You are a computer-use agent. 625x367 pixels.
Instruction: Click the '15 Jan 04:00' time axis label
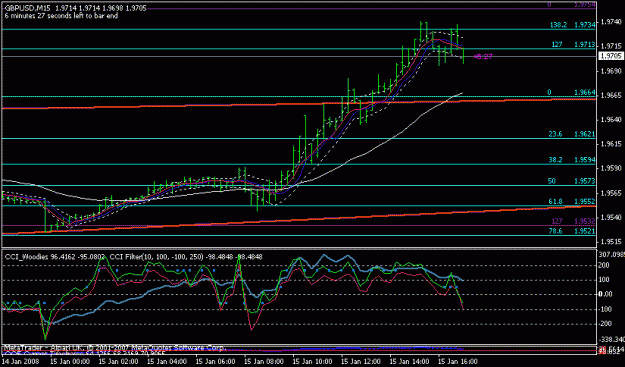(166, 362)
